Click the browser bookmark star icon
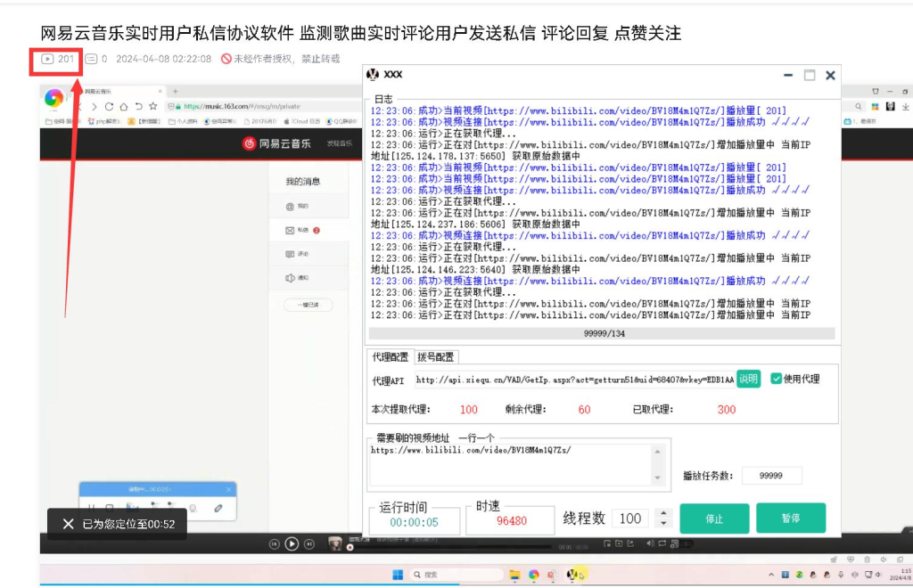Screen dimensions: 913x588 [x=153, y=106]
